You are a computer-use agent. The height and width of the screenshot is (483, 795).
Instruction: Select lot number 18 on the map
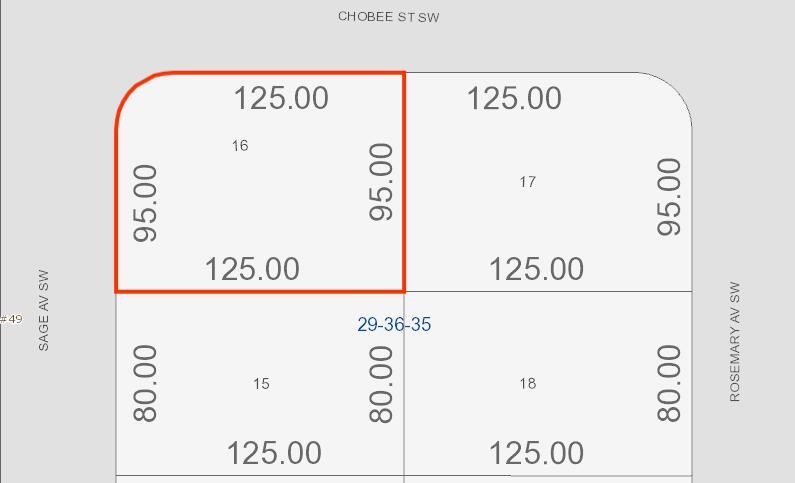tap(528, 383)
